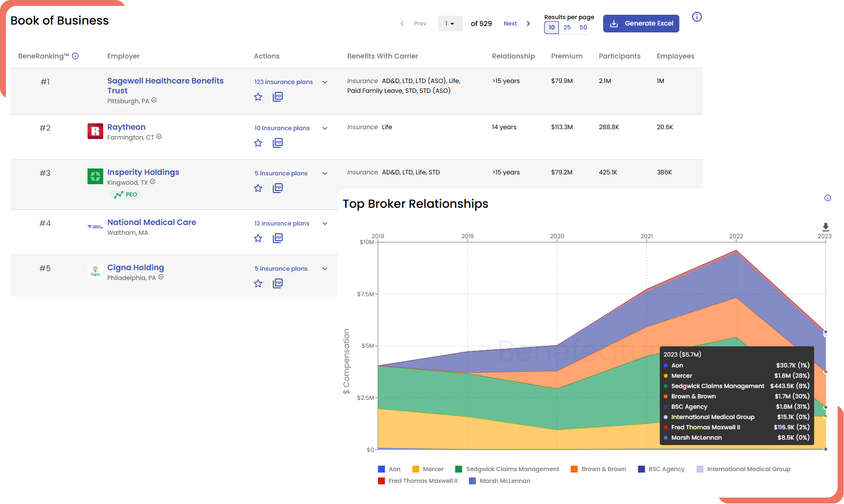Open the page number dropdown
This screenshot has width=844, height=504.
[450, 24]
